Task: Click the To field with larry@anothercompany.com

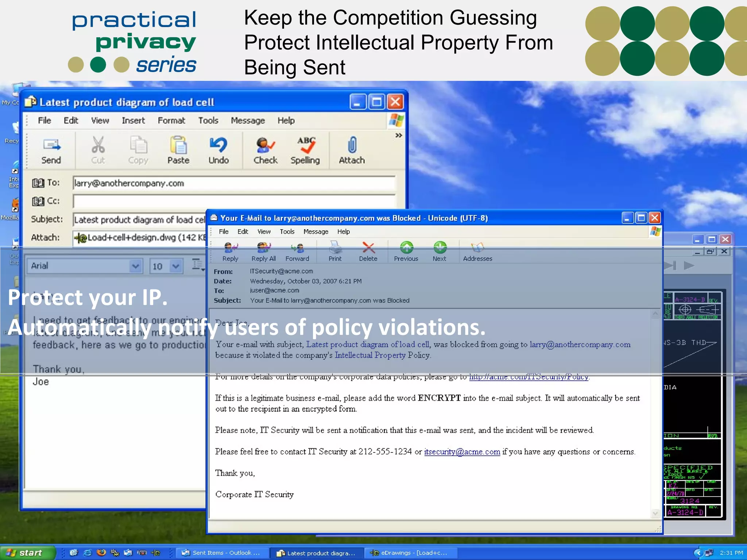Action: pos(234,183)
